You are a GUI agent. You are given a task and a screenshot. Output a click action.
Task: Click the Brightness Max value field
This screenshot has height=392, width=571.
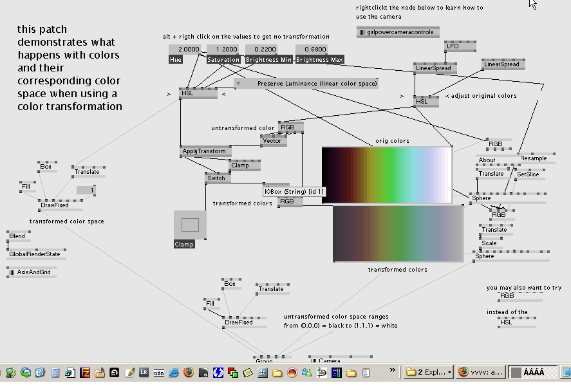coord(312,50)
